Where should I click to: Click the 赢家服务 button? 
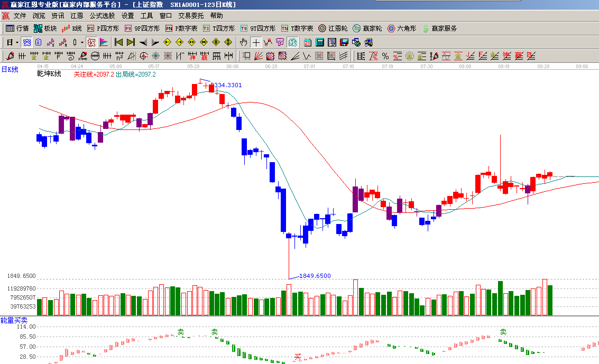[x=439, y=29]
